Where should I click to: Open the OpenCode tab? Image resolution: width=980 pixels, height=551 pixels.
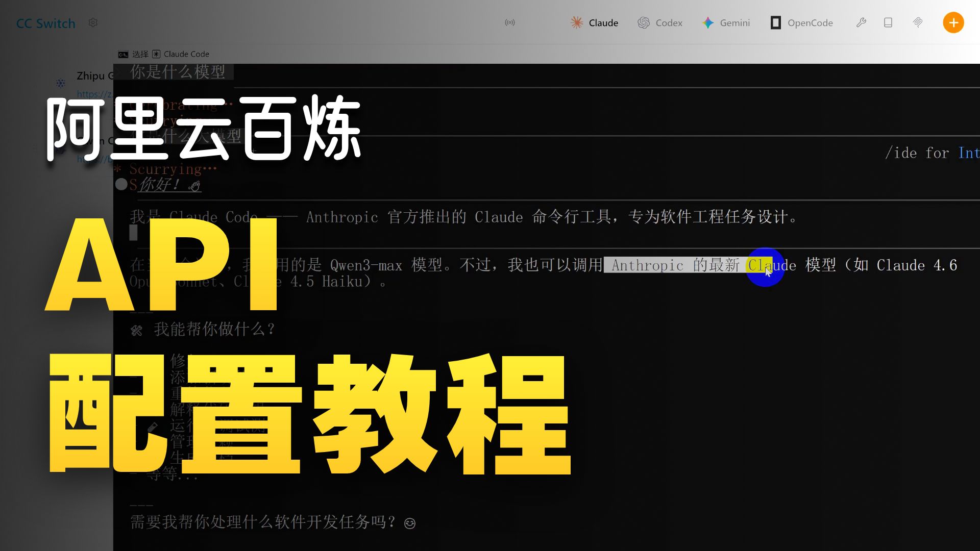click(810, 23)
